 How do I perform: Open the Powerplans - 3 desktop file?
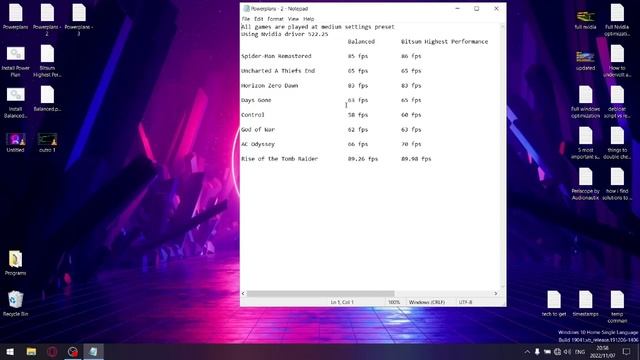[x=79, y=19]
